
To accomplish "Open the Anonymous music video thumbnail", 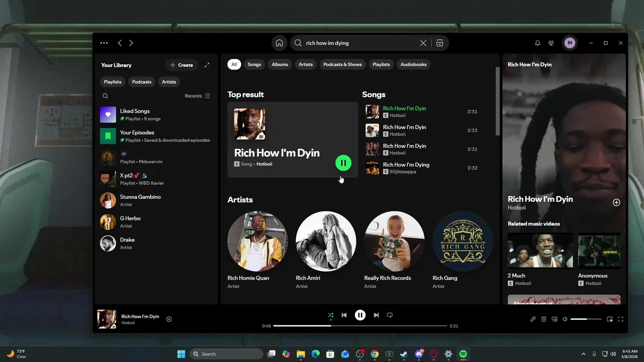I will tap(599, 250).
